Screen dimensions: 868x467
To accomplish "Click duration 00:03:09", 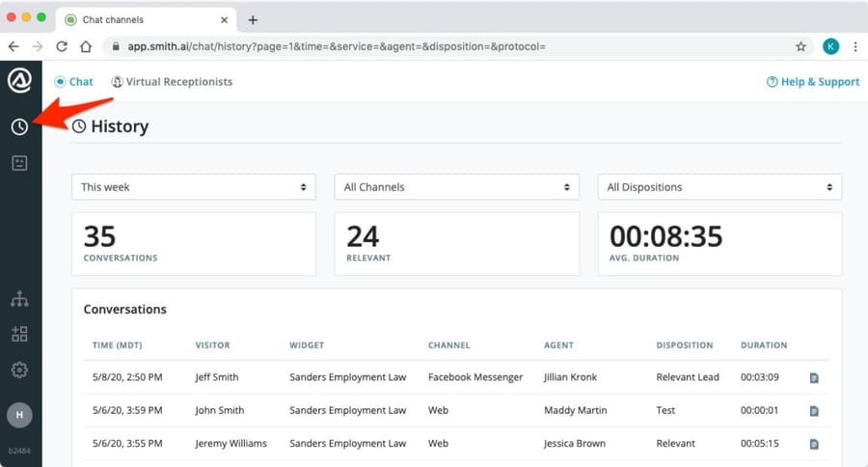I will pyautogui.click(x=760, y=377).
